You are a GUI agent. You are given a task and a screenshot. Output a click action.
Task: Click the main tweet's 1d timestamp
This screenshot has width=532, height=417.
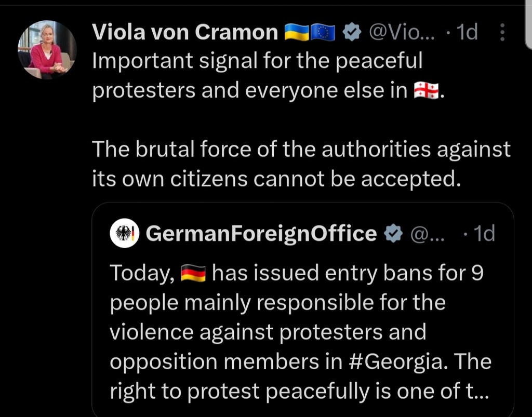point(466,33)
